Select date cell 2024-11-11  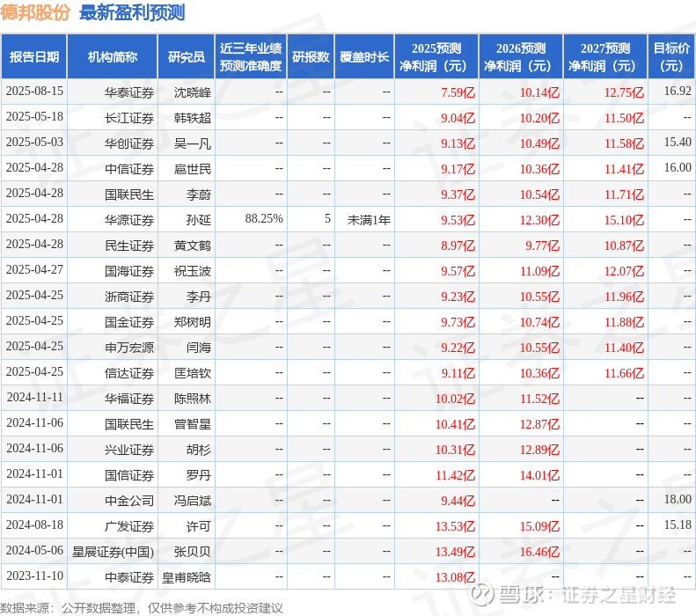pyautogui.click(x=34, y=398)
